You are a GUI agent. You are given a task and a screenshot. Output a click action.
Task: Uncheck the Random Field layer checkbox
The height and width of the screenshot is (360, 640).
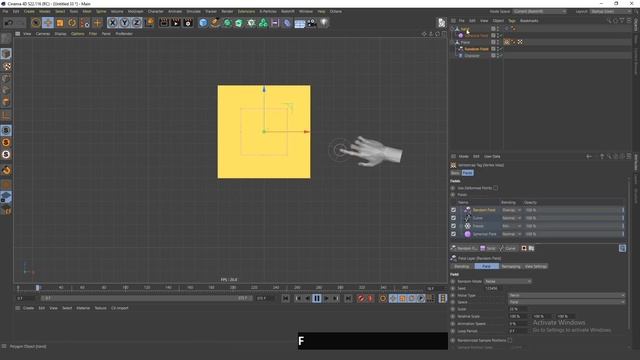(453, 210)
